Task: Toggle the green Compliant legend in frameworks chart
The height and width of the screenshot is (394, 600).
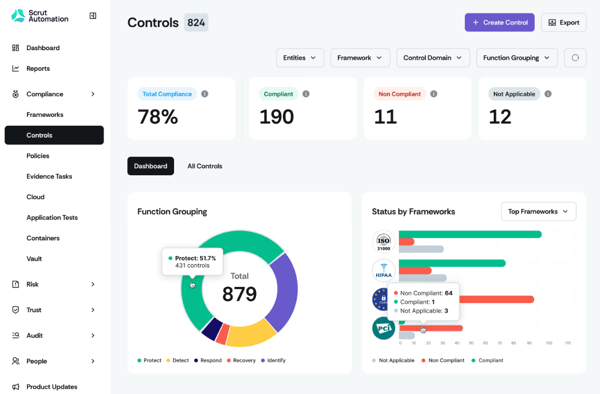Action: [x=487, y=360]
